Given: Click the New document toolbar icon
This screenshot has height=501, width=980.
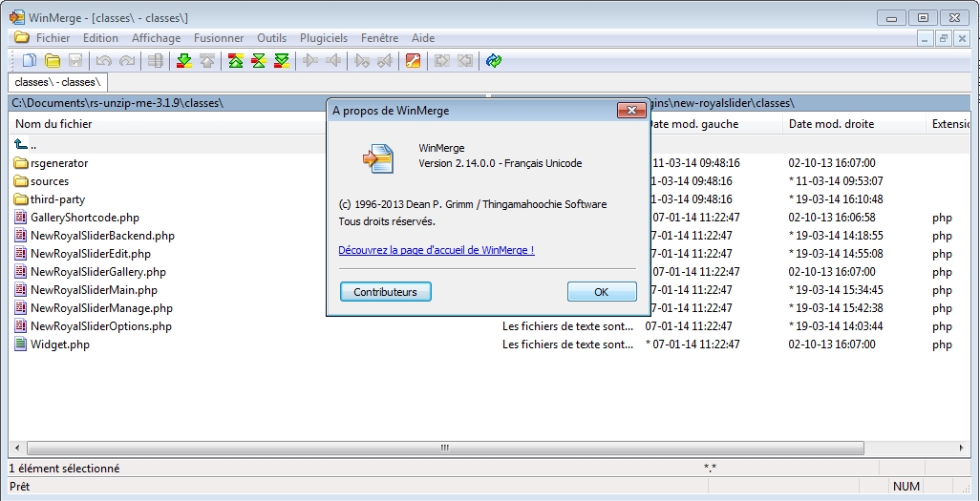Looking at the screenshot, I should [29, 60].
